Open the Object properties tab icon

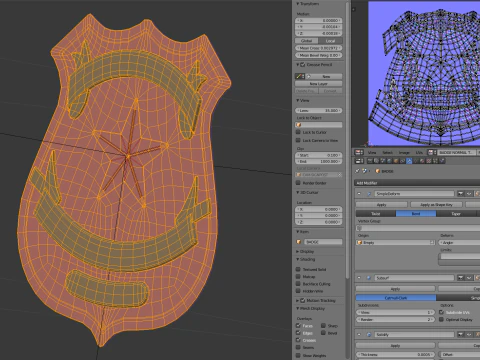pos(396,161)
